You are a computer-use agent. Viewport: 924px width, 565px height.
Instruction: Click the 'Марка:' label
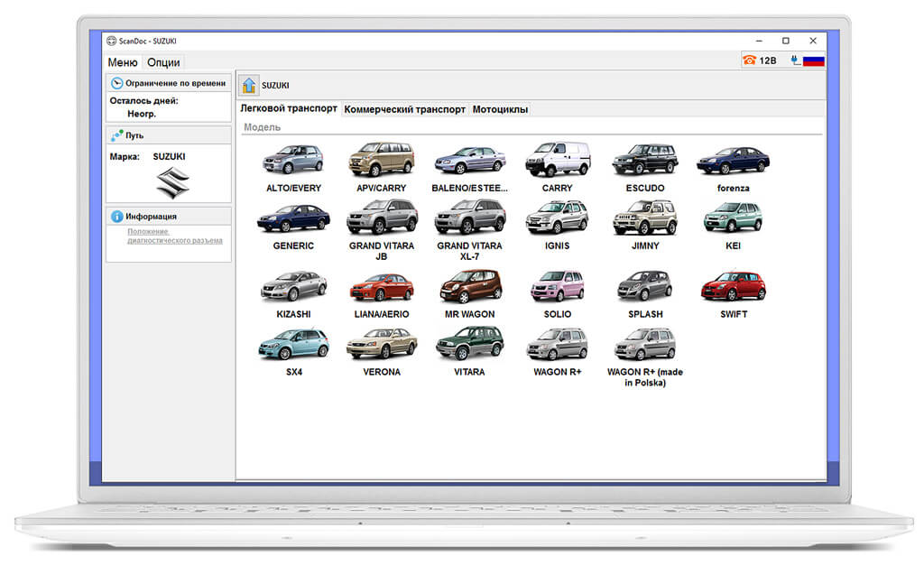pyautogui.click(x=125, y=157)
